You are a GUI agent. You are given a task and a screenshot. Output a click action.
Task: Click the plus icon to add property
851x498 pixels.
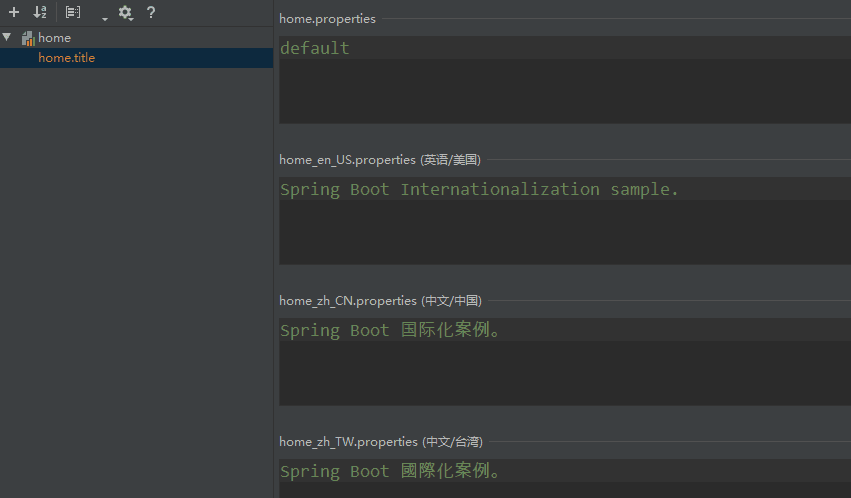(14, 13)
